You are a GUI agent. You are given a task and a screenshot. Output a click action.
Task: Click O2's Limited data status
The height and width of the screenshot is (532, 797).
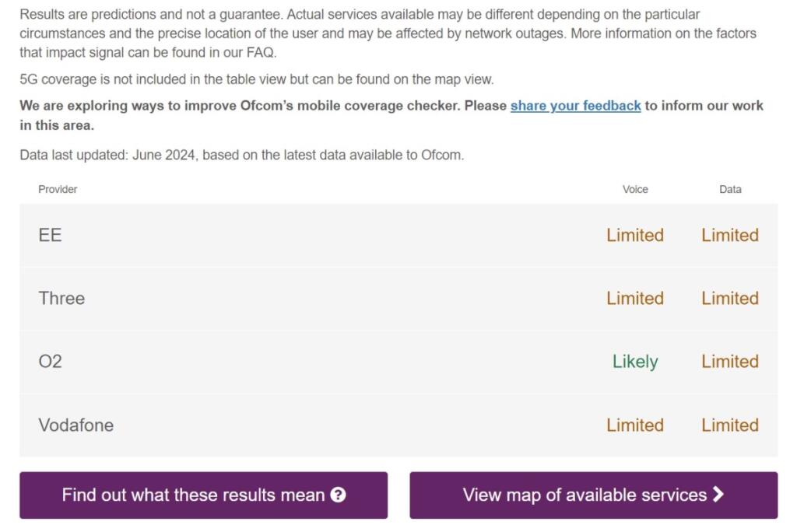pyautogui.click(x=730, y=361)
